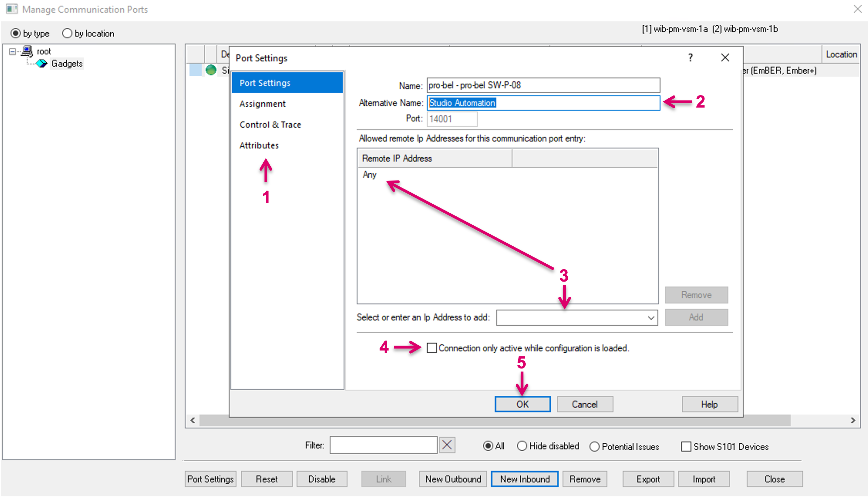This screenshot has width=868, height=497.
Task: Click the Gadgets diamond icon in tree
Action: click(41, 63)
